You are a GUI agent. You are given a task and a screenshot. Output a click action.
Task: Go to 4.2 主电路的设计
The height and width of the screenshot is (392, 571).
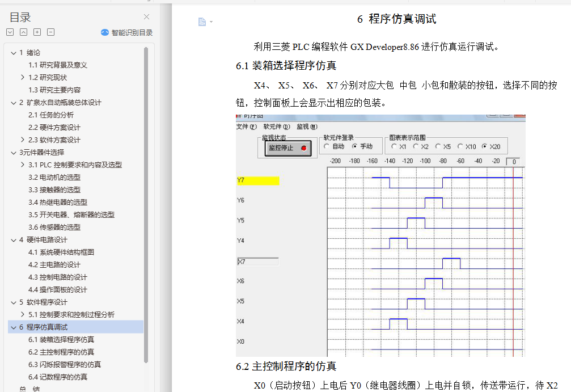[x=54, y=265]
